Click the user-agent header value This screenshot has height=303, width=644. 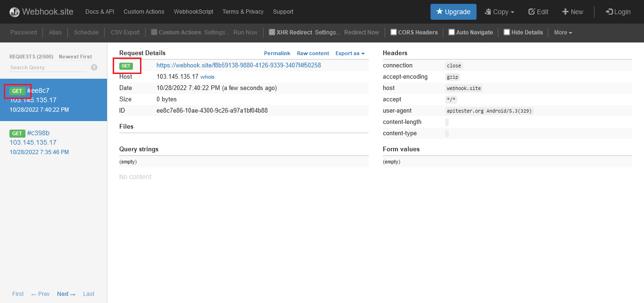[x=489, y=111]
